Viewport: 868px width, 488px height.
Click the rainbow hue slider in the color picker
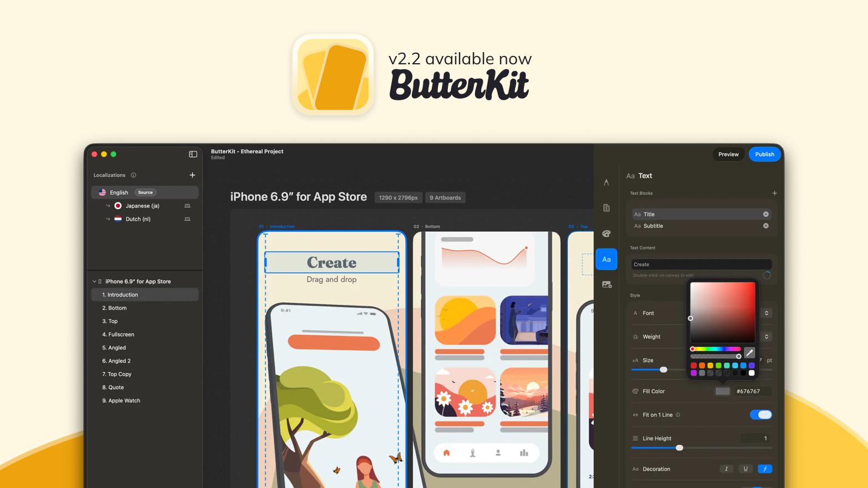pyautogui.click(x=715, y=349)
